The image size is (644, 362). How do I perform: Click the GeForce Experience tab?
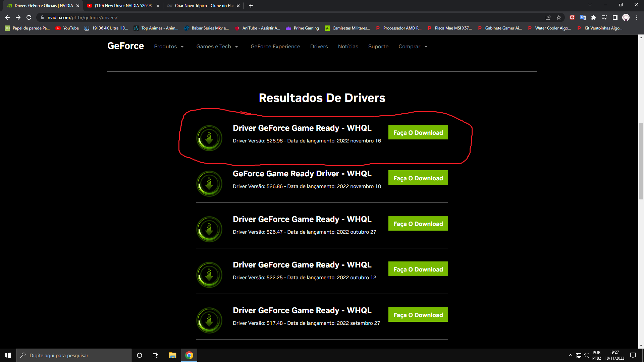(275, 46)
